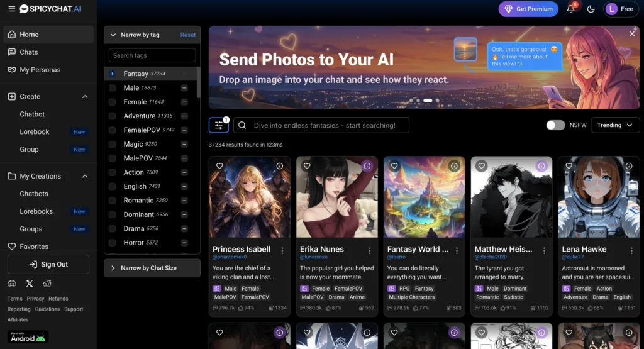
Task: Show info for Matthew Heis card
Action: [x=541, y=166]
